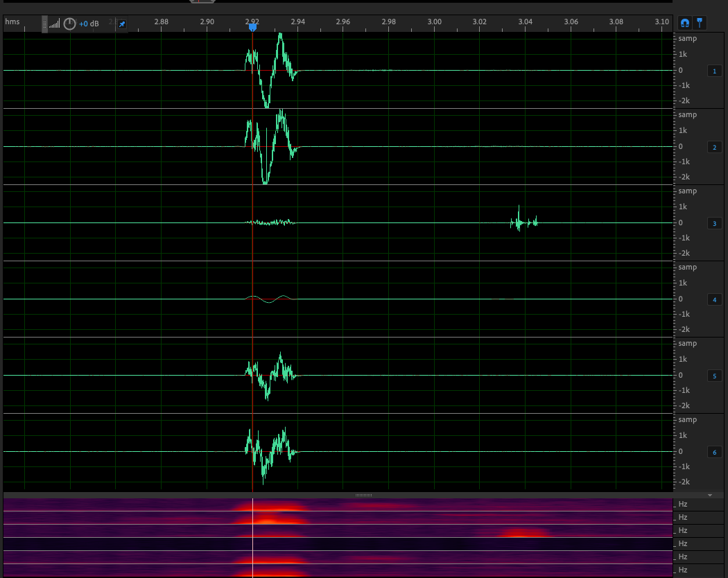Click the hms time format label

[12, 21]
